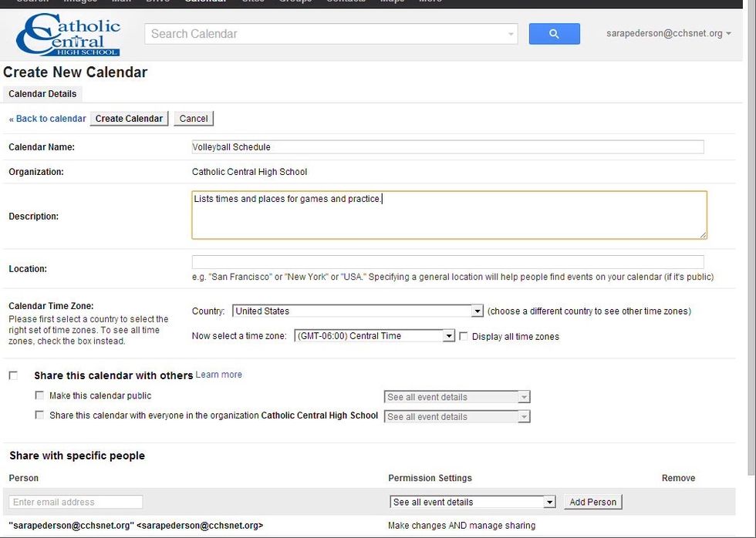The width and height of the screenshot is (756, 538).
Task: Open the sarapederson account menu arrow
Action: [x=729, y=34]
